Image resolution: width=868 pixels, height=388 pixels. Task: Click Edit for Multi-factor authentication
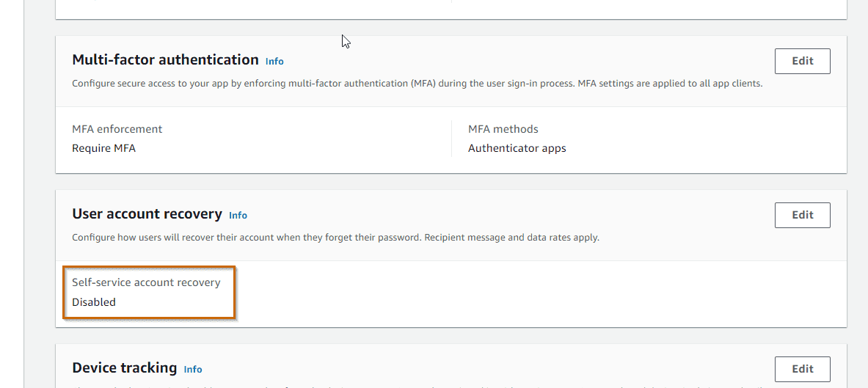pos(802,62)
